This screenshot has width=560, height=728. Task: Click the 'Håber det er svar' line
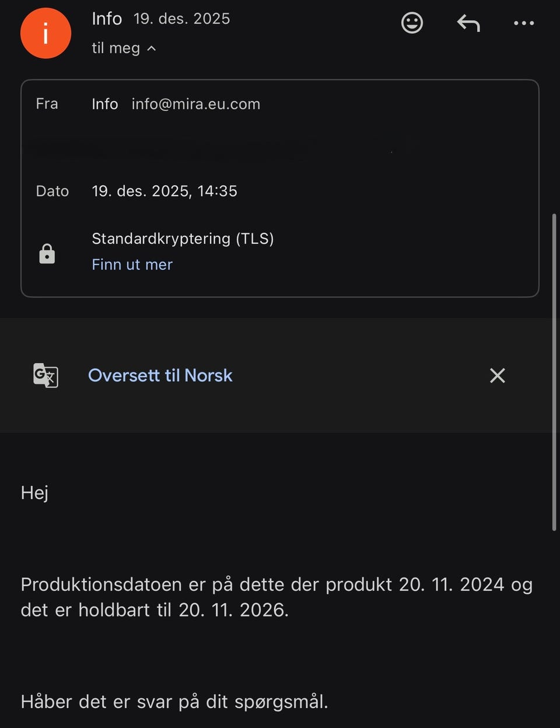pos(174,701)
